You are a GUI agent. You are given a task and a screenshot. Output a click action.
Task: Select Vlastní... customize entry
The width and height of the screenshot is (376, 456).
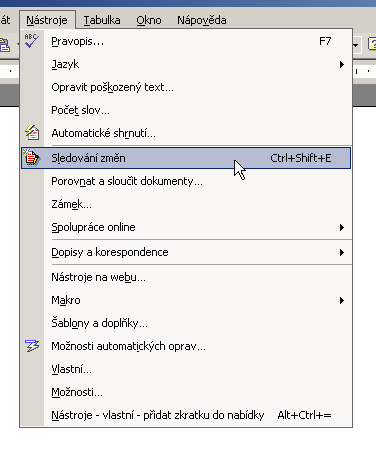pos(186,369)
